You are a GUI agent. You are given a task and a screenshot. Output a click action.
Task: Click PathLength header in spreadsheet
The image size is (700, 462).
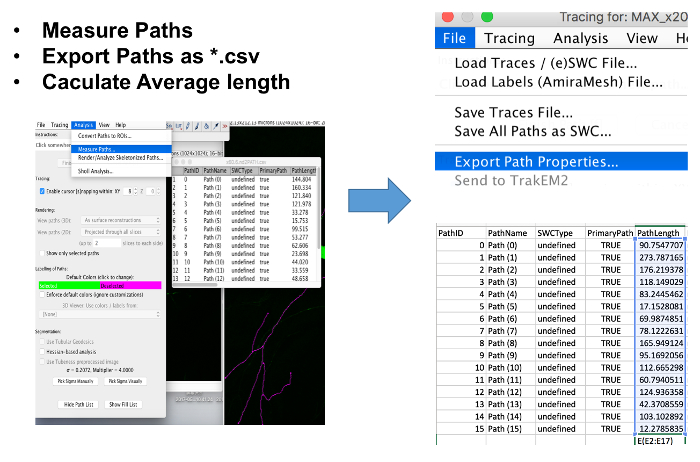coord(660,233)
